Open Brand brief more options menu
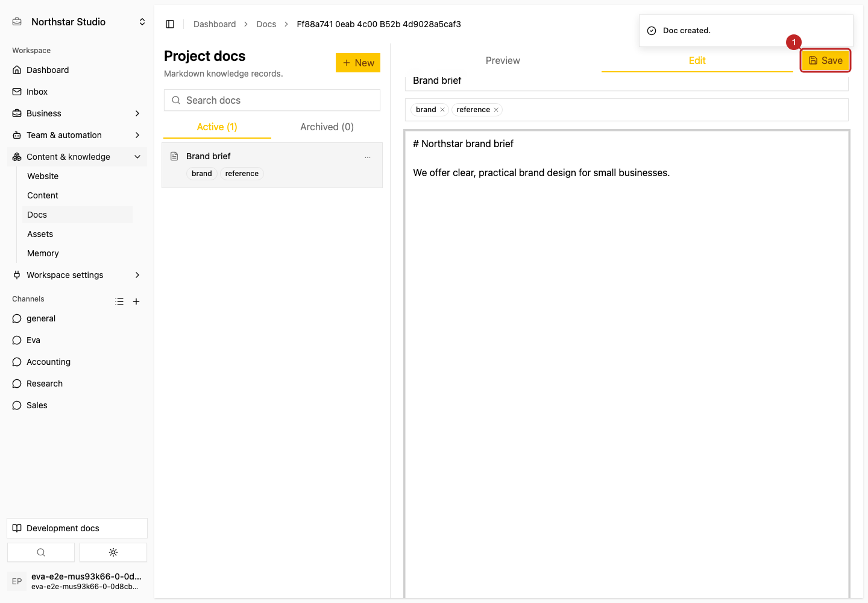Viewport: 868px width, 603px height. (368, 157)
